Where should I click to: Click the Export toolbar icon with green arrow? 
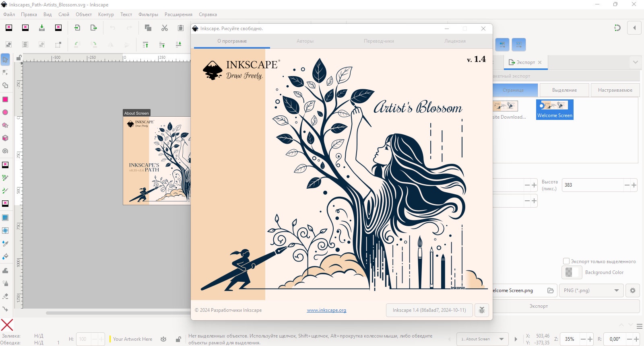click(94, 28)
